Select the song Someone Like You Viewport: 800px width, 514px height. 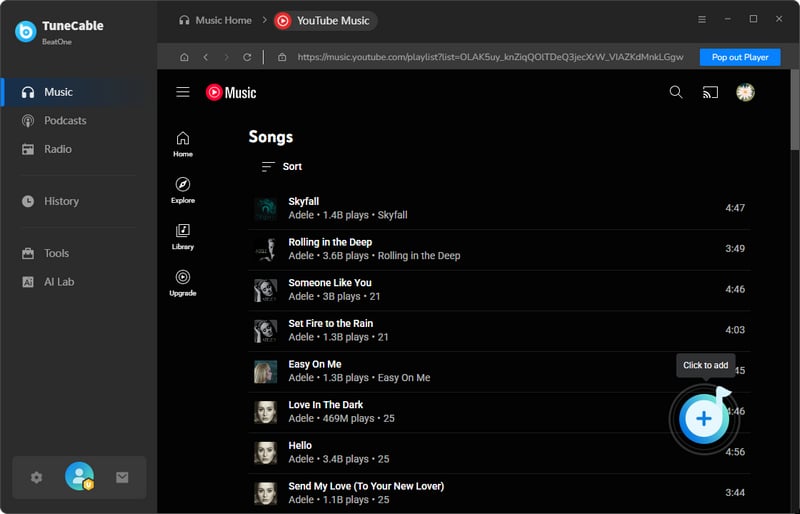click(x=330, y=283)
